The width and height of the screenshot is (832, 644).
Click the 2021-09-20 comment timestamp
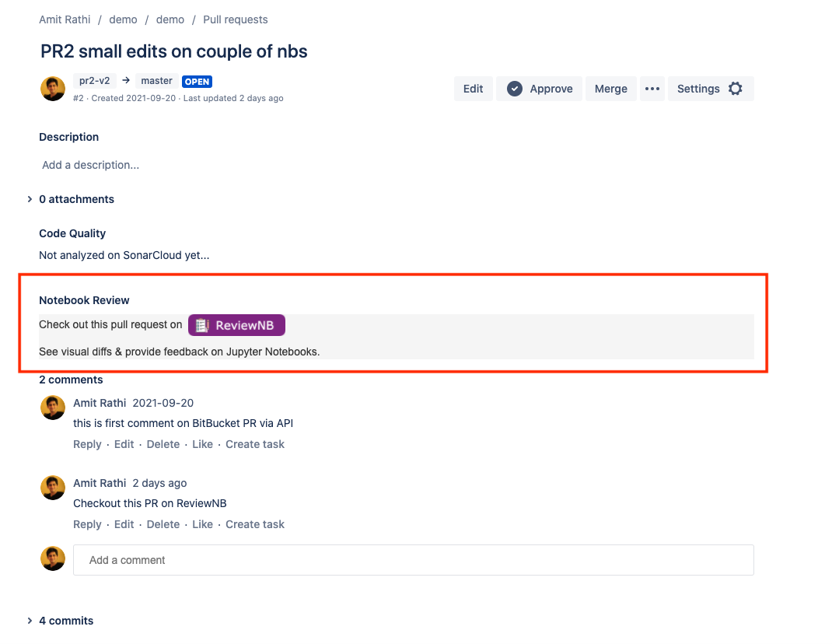pos(163,403)
